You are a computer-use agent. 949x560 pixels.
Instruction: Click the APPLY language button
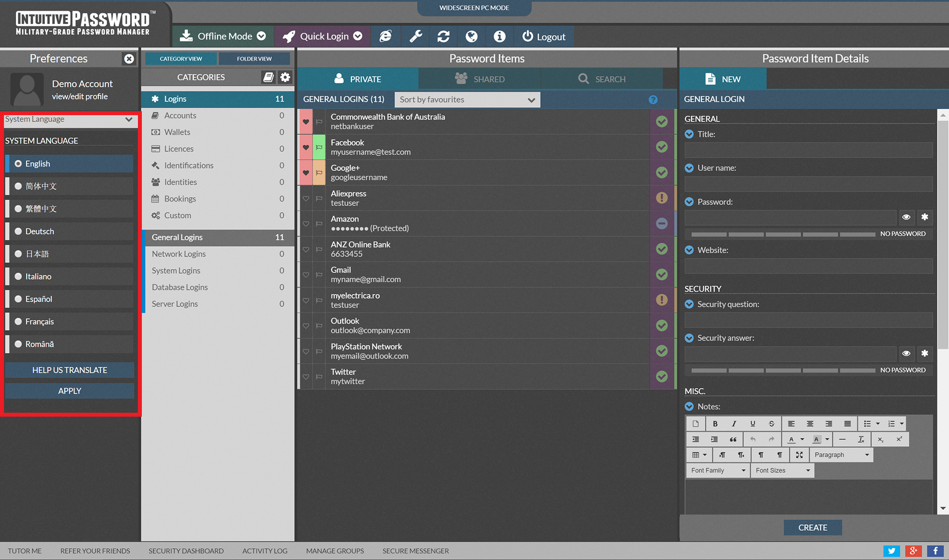[69, 390]
